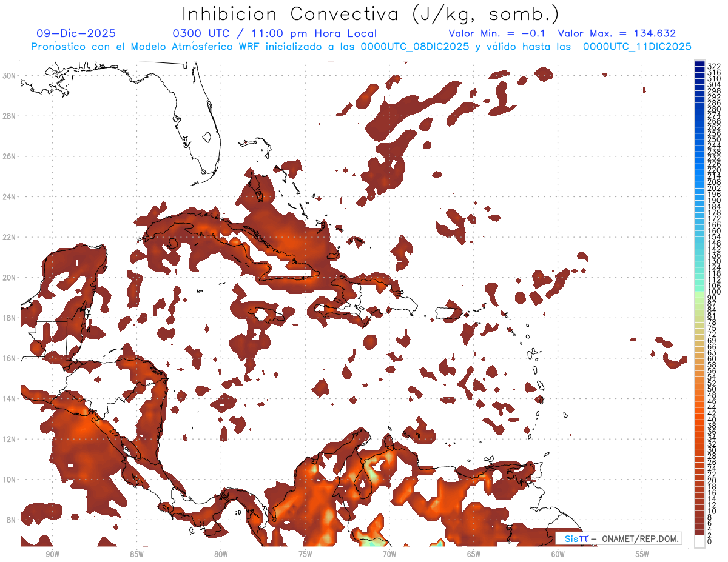Click the 26N latitude label
Image resolution: width=728 pixels, height=562 pixels.
(x=10, y=156)
